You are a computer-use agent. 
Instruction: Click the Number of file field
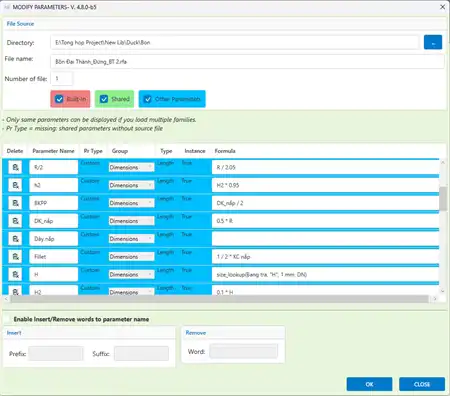(62, 79)
